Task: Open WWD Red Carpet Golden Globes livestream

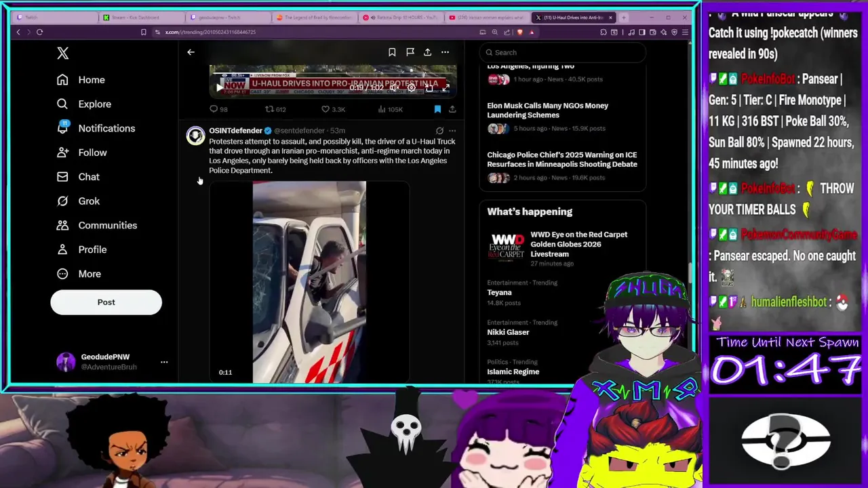Action: pos(562,249)
